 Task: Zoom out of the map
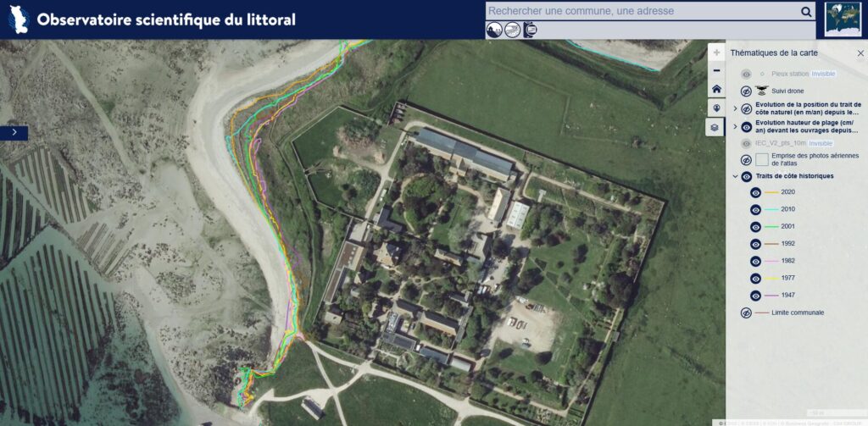pos(717,71)
